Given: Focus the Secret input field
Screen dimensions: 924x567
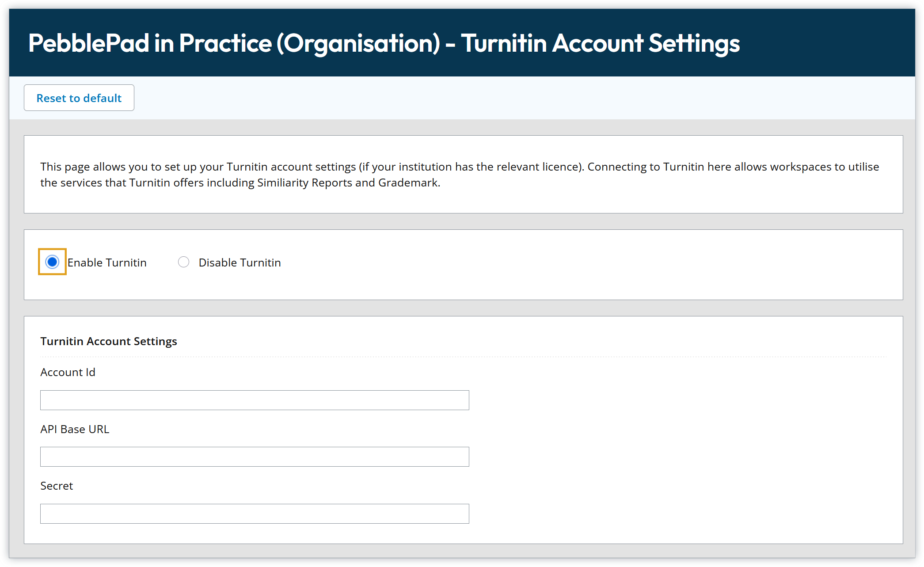Looking at the screenshot, I should point(254,514).
